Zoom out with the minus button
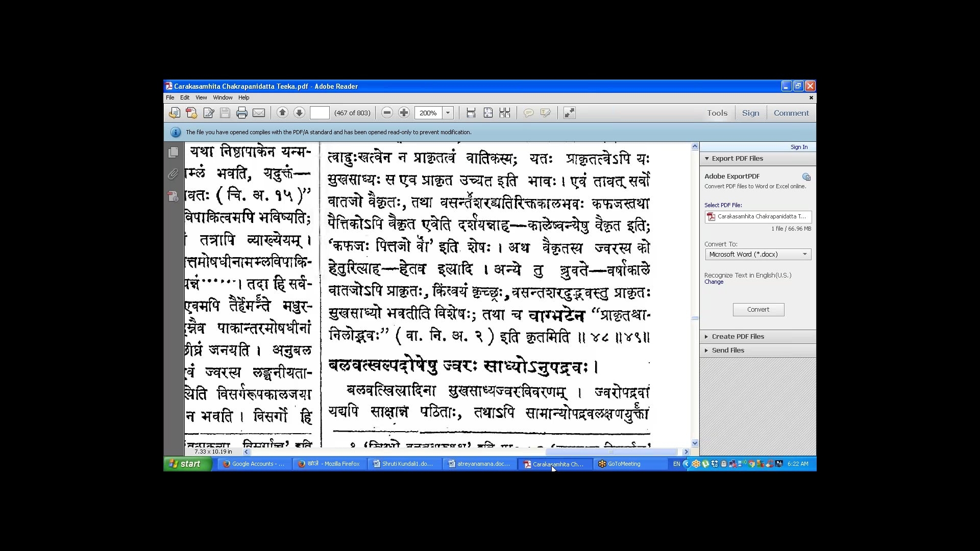 (387, 113)
